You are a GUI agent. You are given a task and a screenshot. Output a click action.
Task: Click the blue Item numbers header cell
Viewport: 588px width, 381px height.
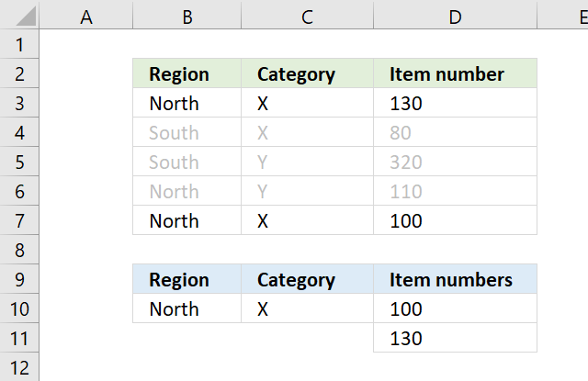pos(456,279)
